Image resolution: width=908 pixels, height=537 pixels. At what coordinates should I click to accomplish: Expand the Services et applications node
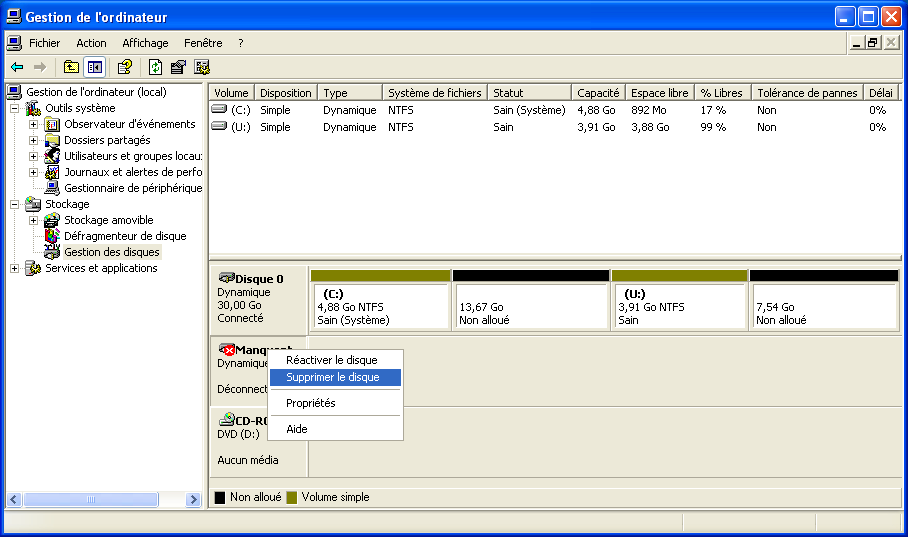(x=15, y=268)
